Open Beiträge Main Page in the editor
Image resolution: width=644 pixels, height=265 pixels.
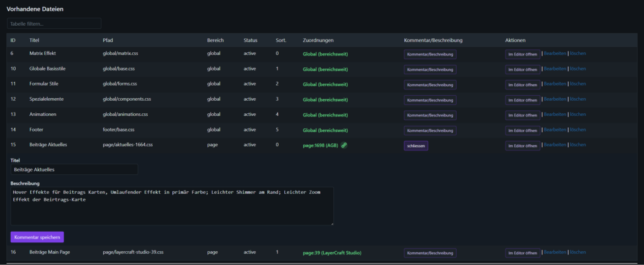pyautogui.click(x=523, y=253)
